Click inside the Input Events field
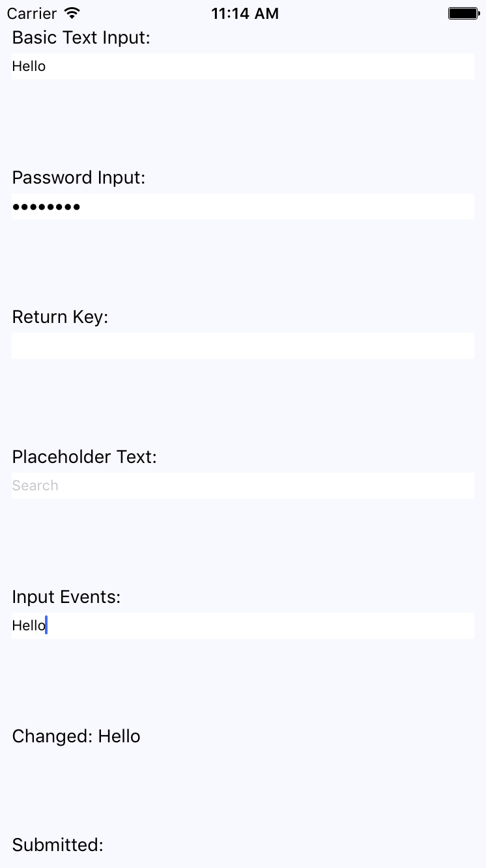 pyautogui.click(x=242, y=626)
